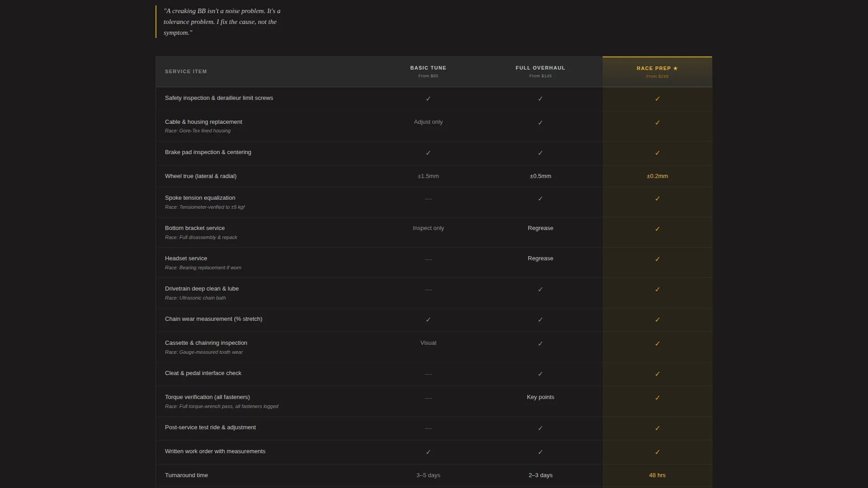Image resolution: width=868 pixels, height=488 pixels.
Task: Click Basic Tune checkmark for Written work order
Action: coord(428,452)
